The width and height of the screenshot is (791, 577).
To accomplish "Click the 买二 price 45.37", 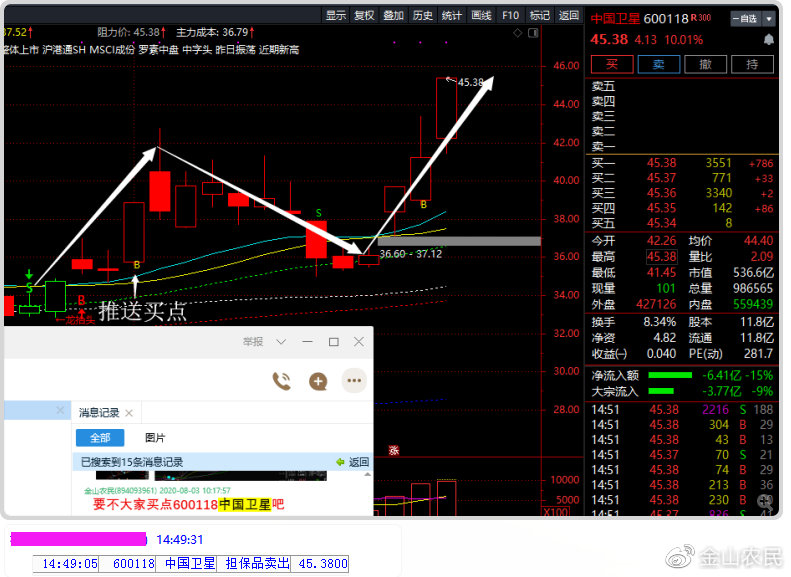I will tap(661, 178).
